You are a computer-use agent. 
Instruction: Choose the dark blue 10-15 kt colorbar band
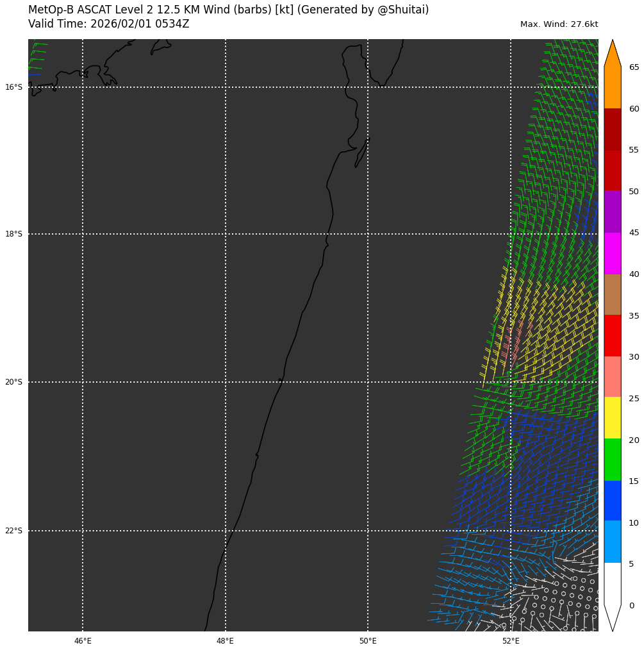[x=612, y=500]
